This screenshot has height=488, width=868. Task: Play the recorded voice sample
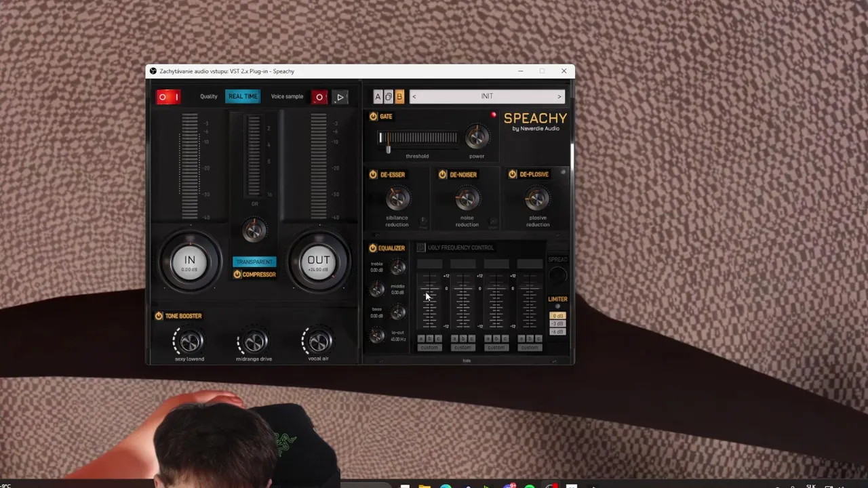340,97
